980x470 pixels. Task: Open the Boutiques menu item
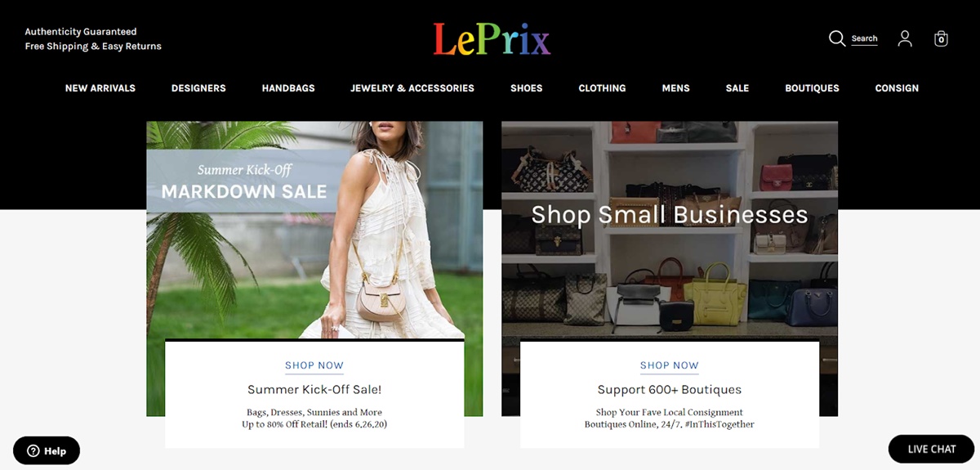coord(812,88)
